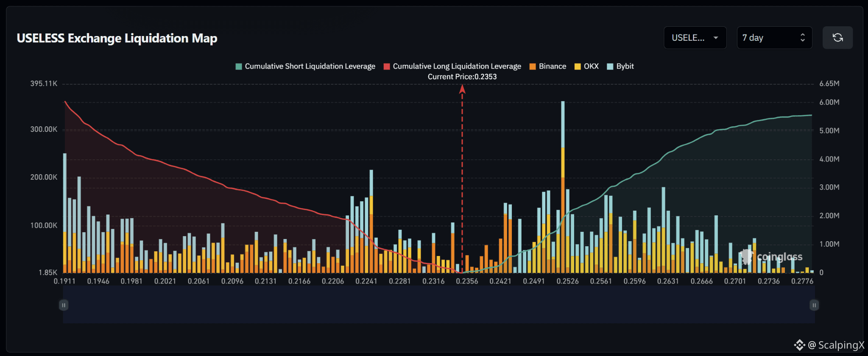Image resolution: width=868 pixels, height=356 pixels.
Task: Click inside the range zoom bar
Action: pyautogui.click(x=439, y=305)
